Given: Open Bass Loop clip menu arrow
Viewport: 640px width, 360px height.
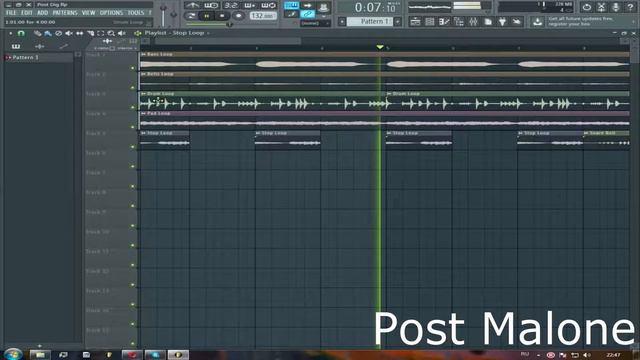Looking at the screenshot, I should (x=143, y=54).
